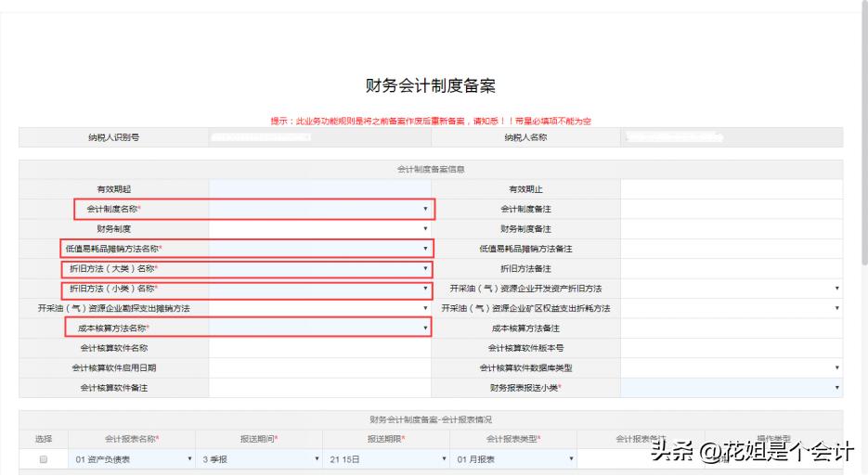Image resolution: width=868 pixels, height=476 pixels.
Task: Click the 会计核算软件备注 input field
Action: pyautogui.click(x=320, y=388)
